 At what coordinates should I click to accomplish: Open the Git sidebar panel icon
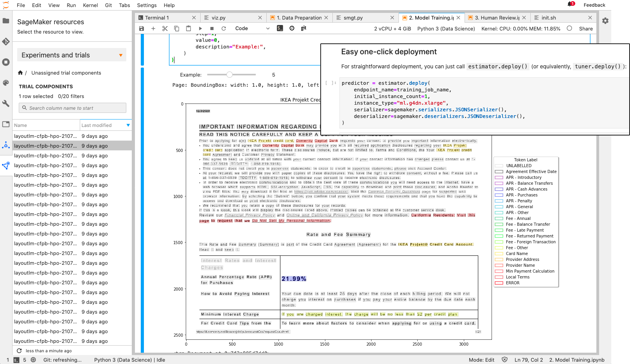tap(6, 41)
